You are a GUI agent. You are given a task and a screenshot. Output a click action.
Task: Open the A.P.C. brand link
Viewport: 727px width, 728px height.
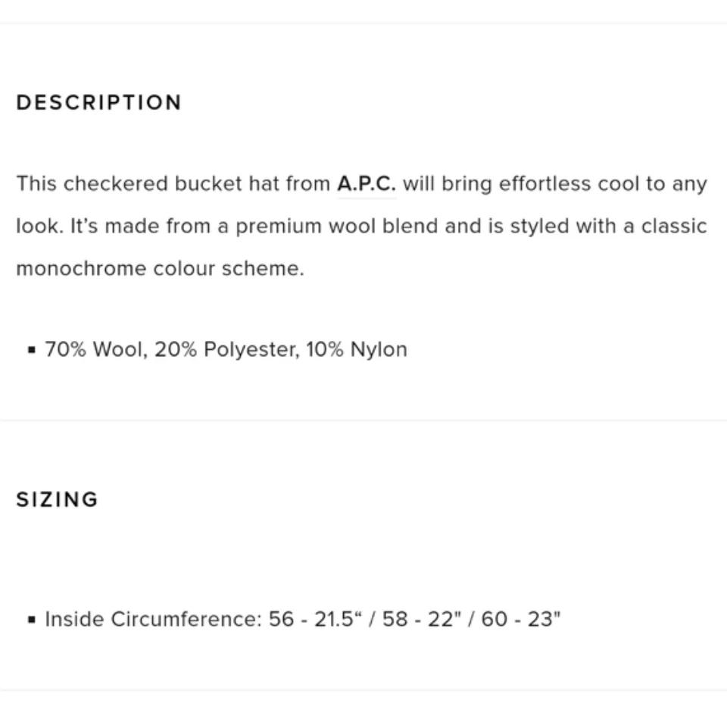tap(367, 184)
